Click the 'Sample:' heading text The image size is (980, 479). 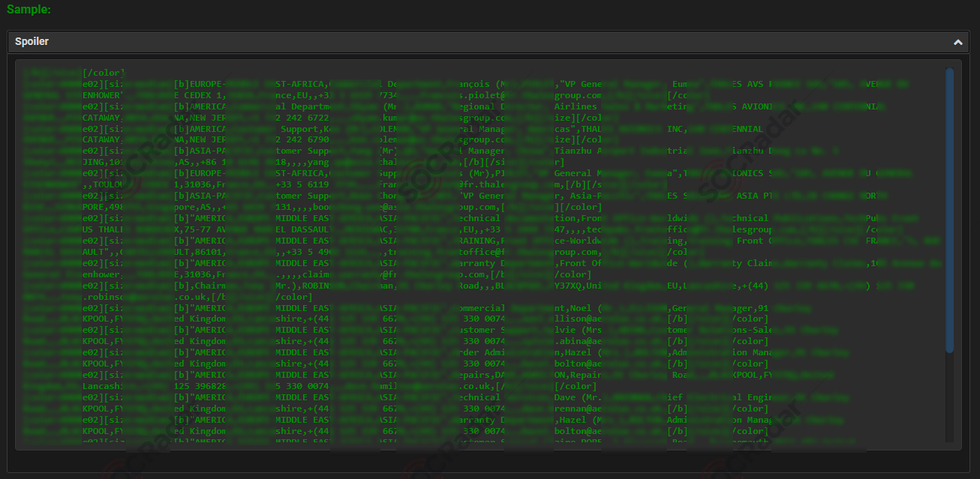tap(29, 10)
